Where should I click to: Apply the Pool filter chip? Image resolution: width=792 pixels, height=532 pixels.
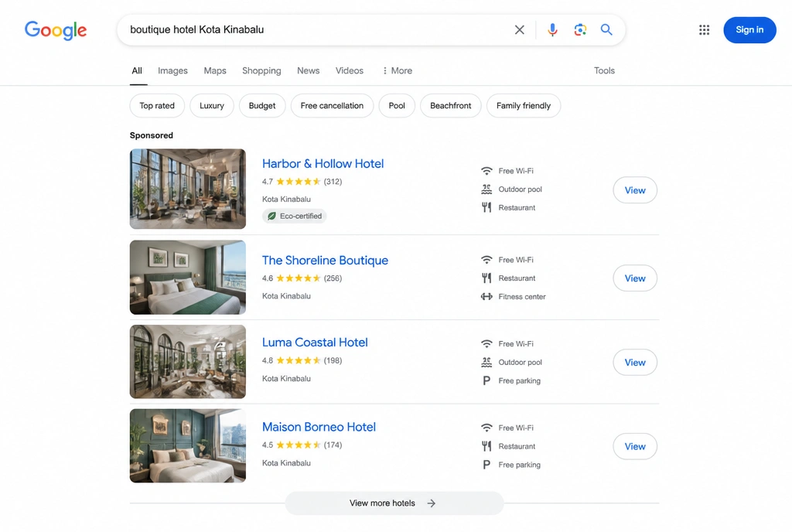397,105
